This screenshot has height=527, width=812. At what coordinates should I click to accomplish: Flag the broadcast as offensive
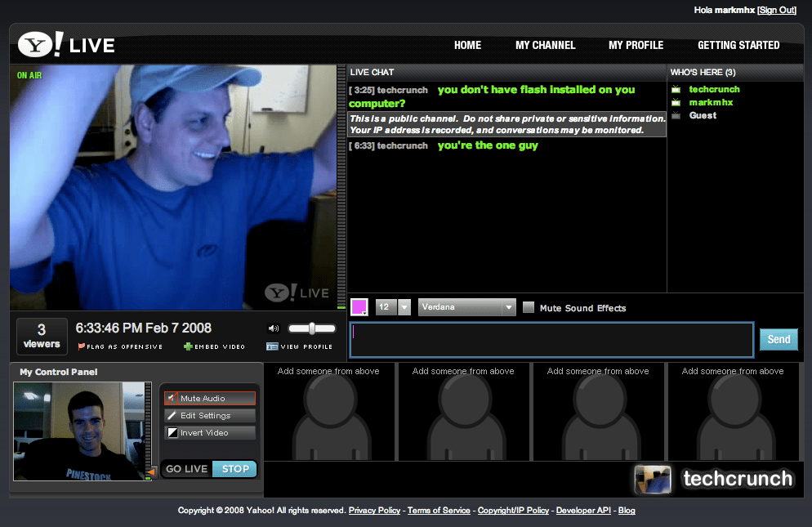pos(119,346)
